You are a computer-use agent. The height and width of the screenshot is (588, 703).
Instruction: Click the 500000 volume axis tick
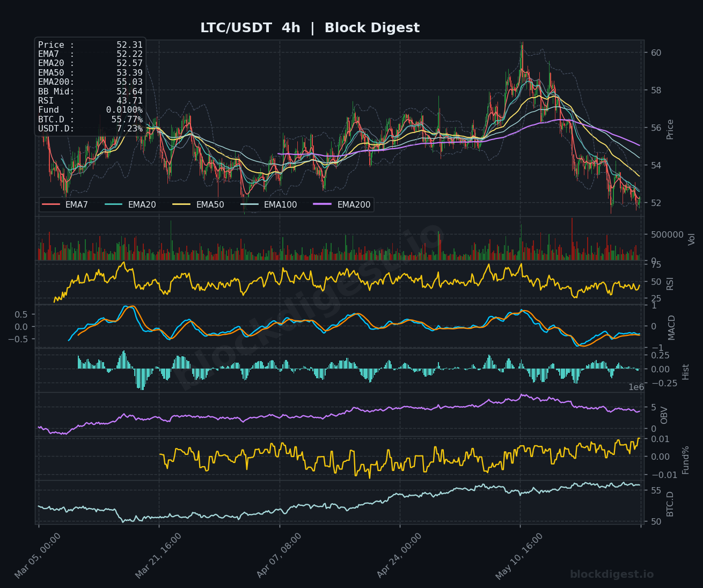pyautogui.click(x=667, y=234)
